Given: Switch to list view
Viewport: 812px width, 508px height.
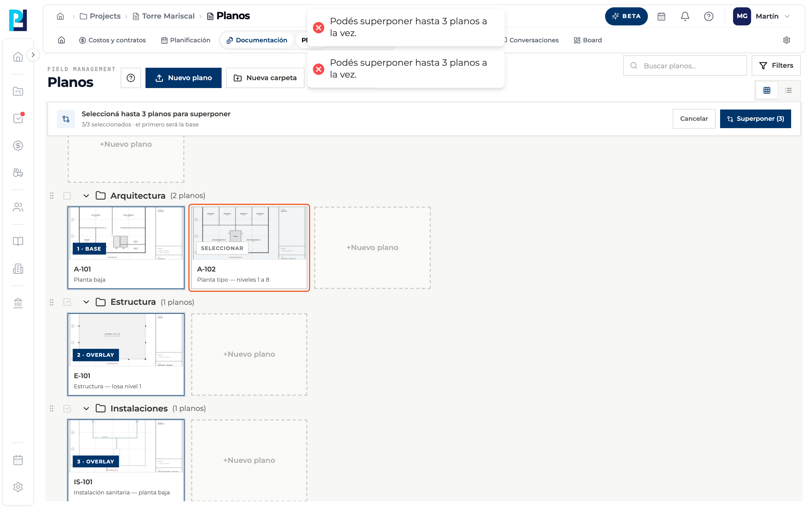Looking at the screenshot, I should tap(789, 90).
